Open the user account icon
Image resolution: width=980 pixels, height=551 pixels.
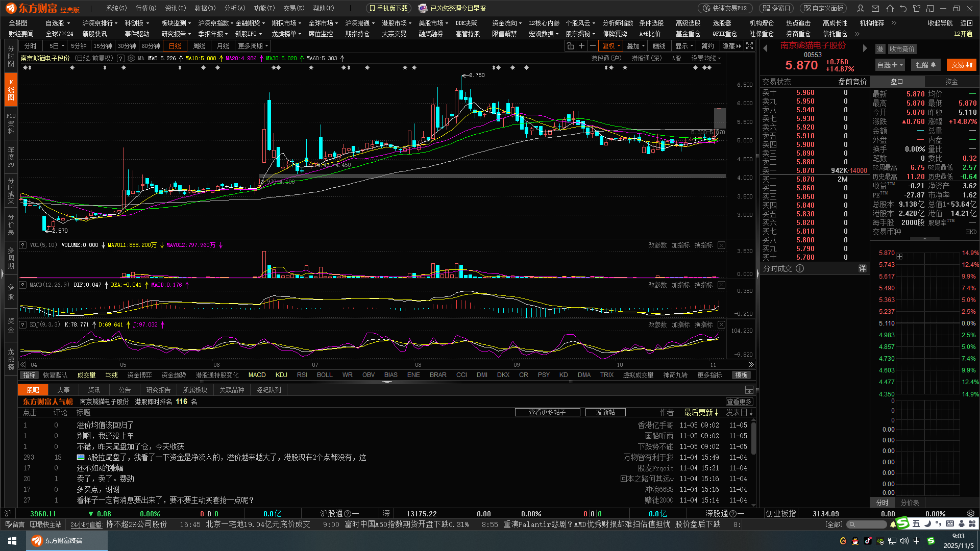click(x=861, y=9)
